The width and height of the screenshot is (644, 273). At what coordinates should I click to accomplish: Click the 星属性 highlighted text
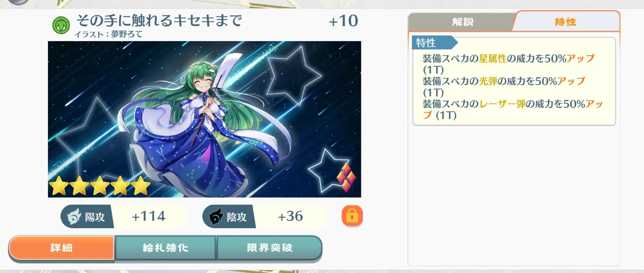coord(493,59)
